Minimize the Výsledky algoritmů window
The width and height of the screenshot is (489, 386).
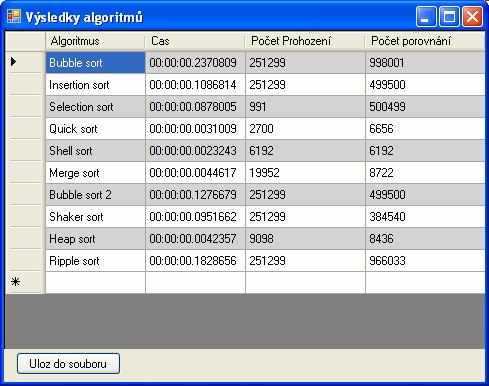pos(426,17)
